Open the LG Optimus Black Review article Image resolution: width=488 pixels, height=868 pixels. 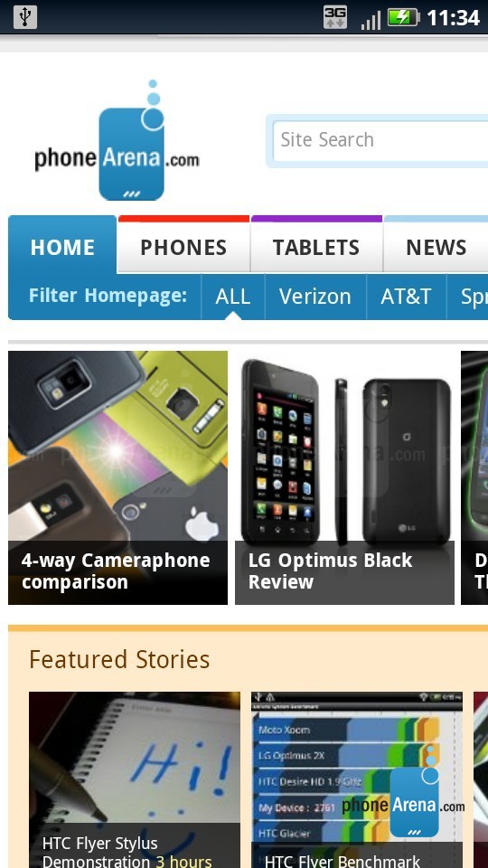[344, 477]
